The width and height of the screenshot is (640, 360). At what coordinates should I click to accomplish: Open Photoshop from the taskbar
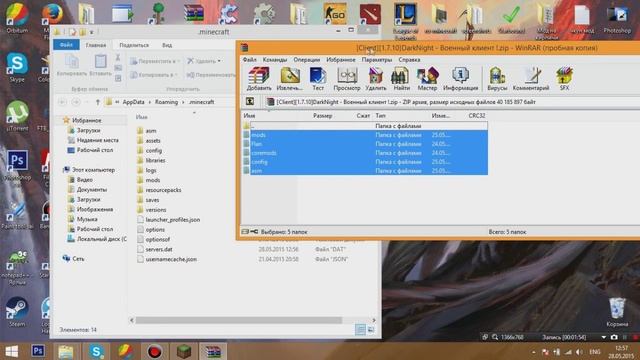pyautogui.click(x=38, y=351)
